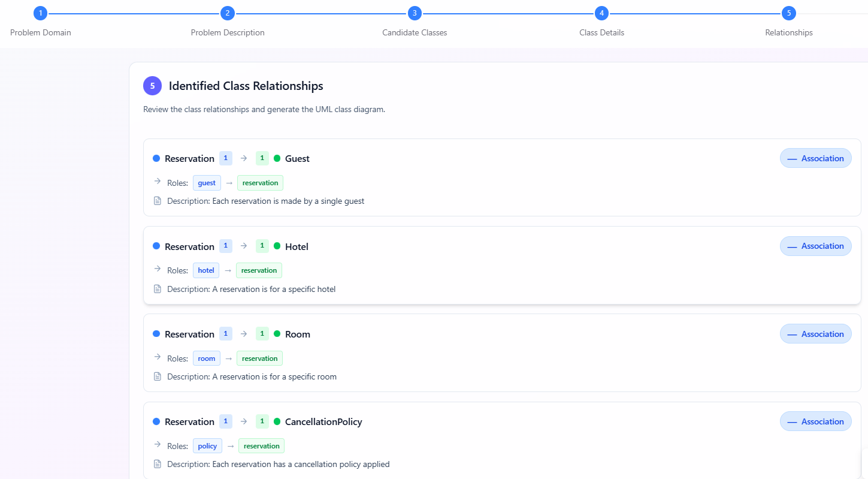Select the 'guest' role tag
The height and width of the screenshot is (479, 868).
point(207,183)
